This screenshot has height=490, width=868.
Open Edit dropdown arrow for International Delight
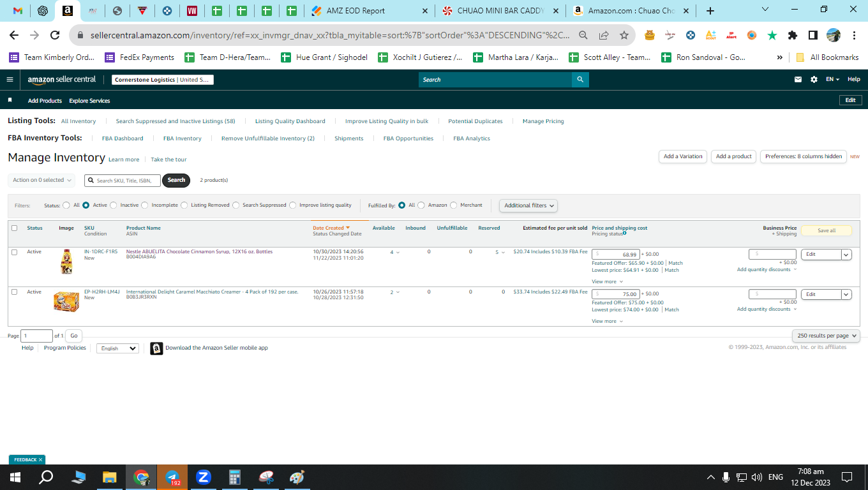[x=846, y=294]
